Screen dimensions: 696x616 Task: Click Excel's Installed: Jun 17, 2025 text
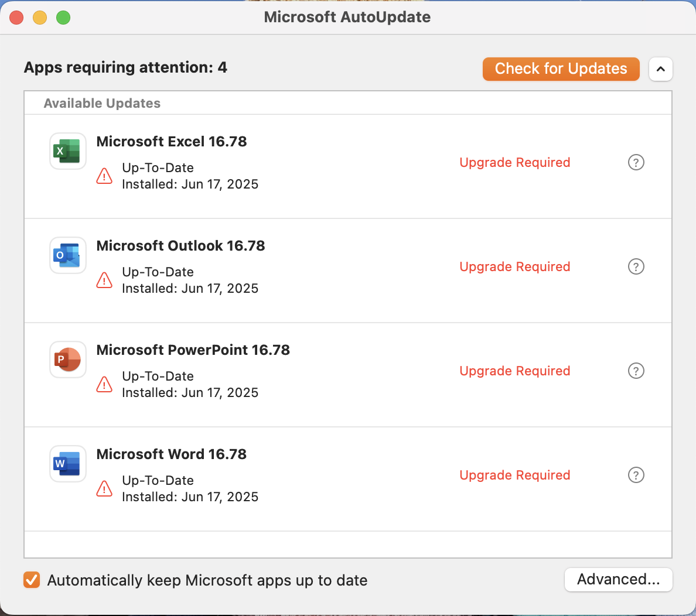[190, 184]
